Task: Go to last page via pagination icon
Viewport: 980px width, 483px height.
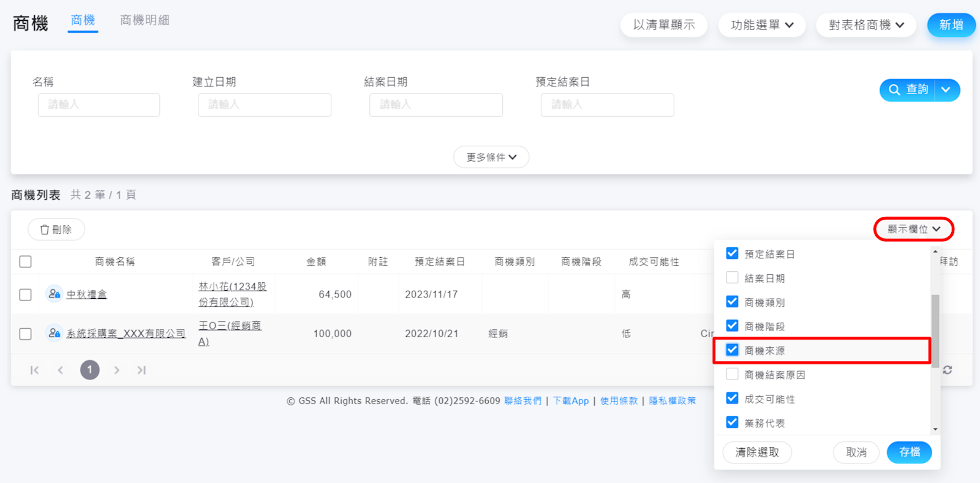Action: tap(141, 370)
